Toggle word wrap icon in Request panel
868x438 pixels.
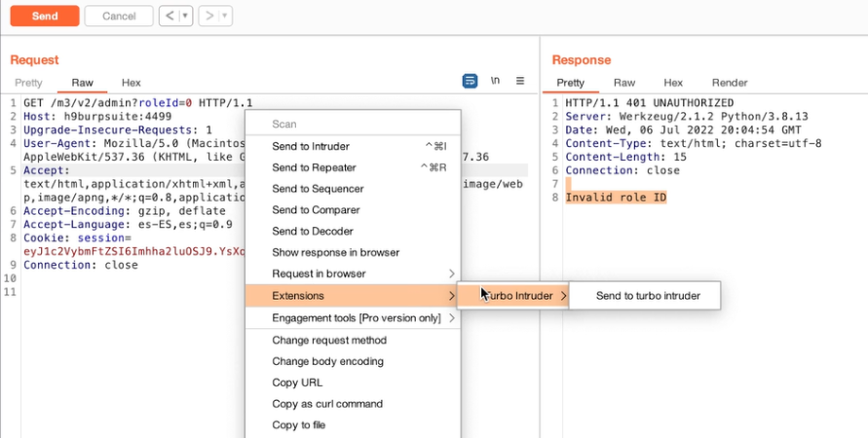point(470,81)
